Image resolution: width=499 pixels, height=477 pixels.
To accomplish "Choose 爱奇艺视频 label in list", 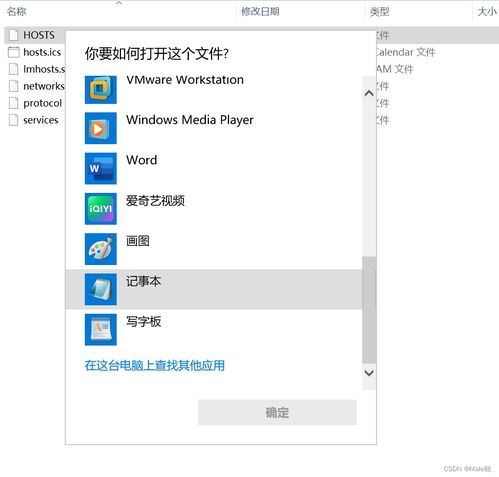I will pos(155,201).
